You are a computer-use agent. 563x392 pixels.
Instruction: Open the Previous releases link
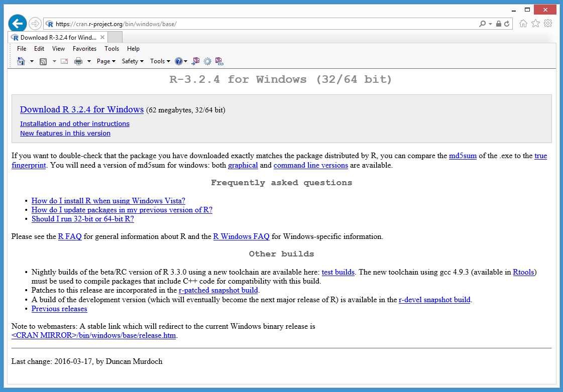[59, 309]
